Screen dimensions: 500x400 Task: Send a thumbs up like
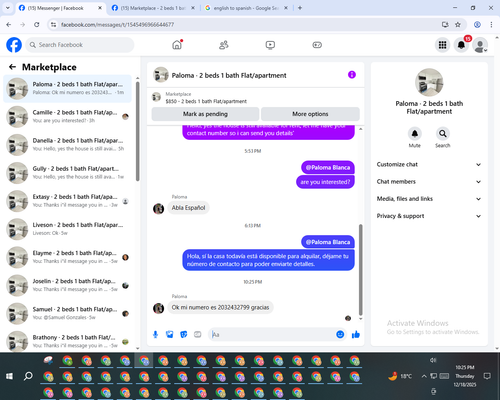point(356,334)
